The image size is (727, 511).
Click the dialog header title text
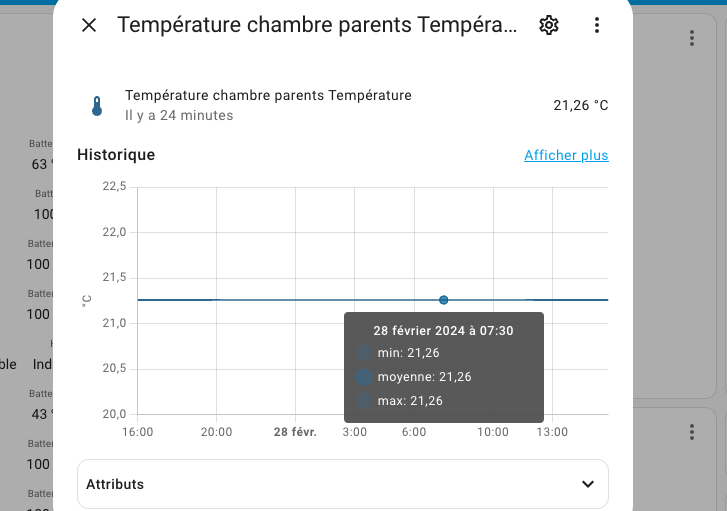click(317, 25)
